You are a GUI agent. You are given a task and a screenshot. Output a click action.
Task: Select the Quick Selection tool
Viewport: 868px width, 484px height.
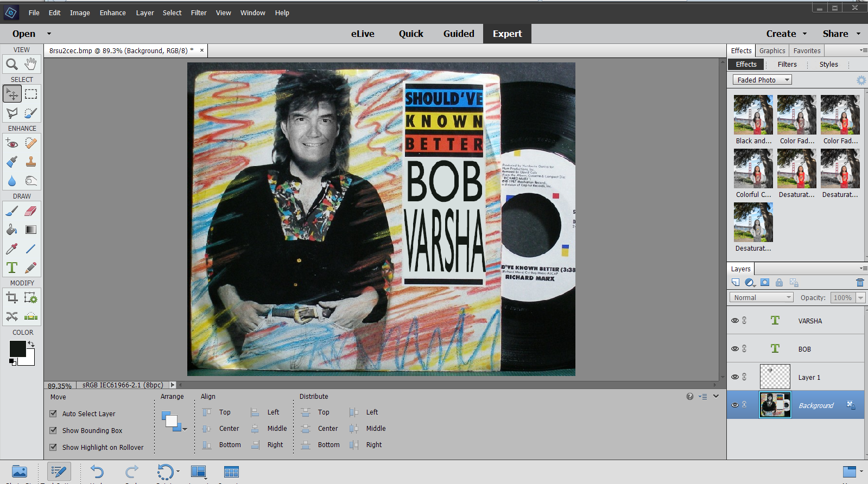[31, 113]
